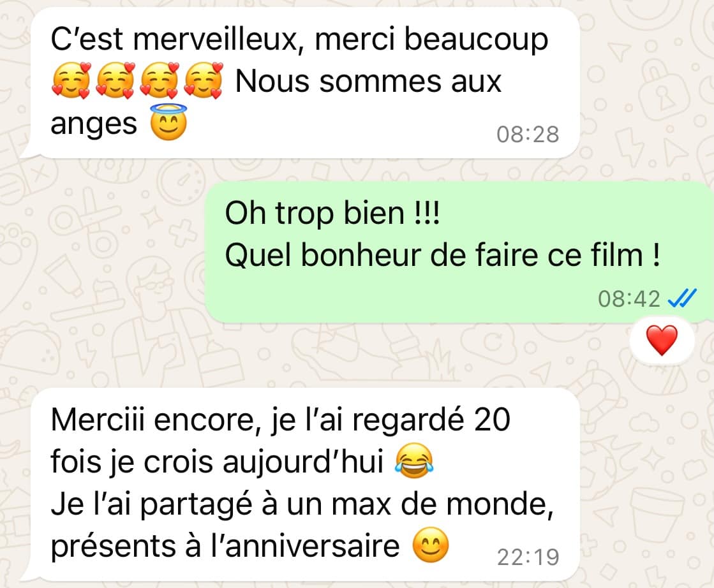Click the red heart reaction bubble
Image resolution: width=714 pixels, height=588 pixels.
pos(662,340)
